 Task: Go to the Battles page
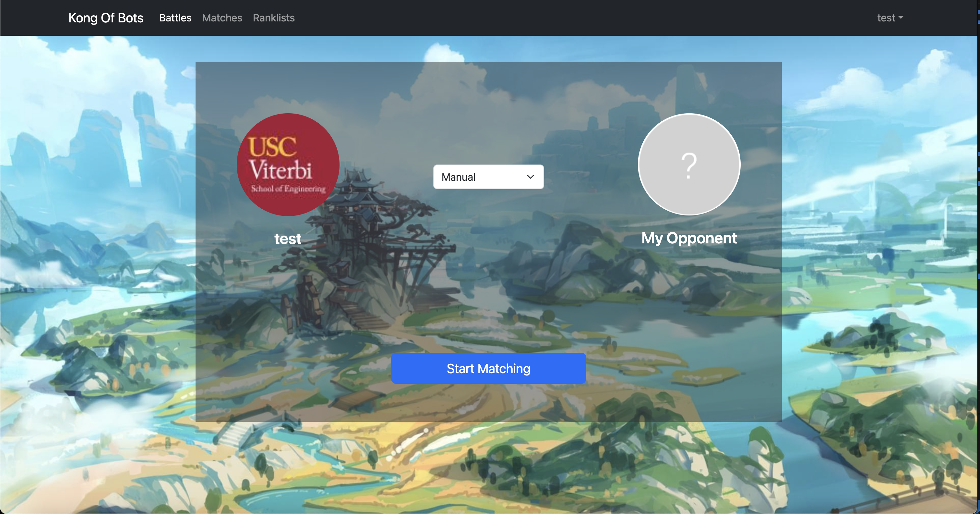(x=175, y=18)
